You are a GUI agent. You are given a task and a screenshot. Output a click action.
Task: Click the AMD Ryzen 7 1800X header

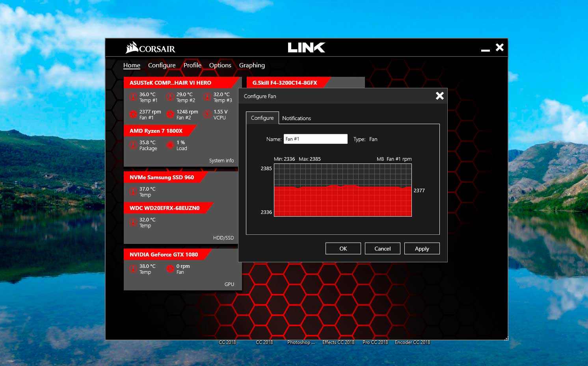pyautogui.click(x=160, y=131)
